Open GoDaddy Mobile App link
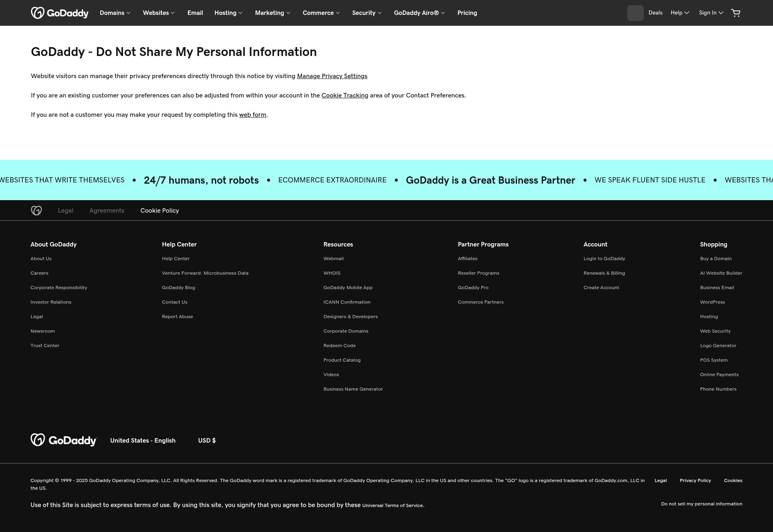Screen dimensions: 773x532 click(348, 288)
